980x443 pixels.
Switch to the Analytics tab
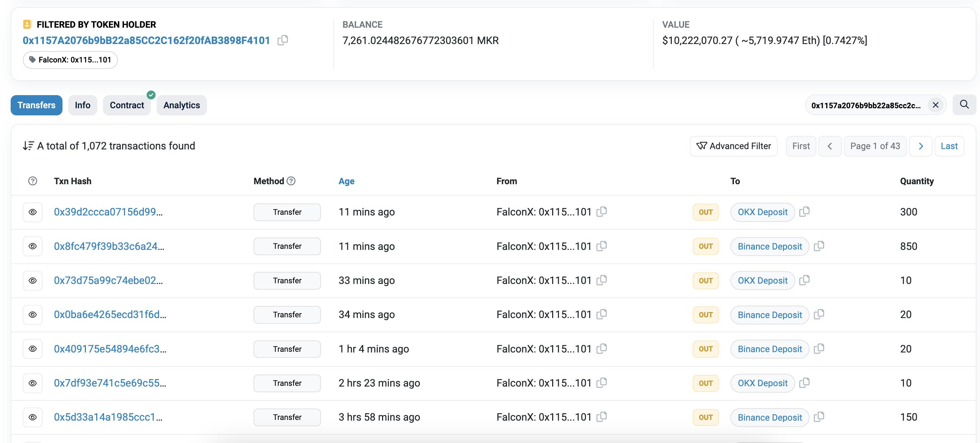(x=181, y=105)
